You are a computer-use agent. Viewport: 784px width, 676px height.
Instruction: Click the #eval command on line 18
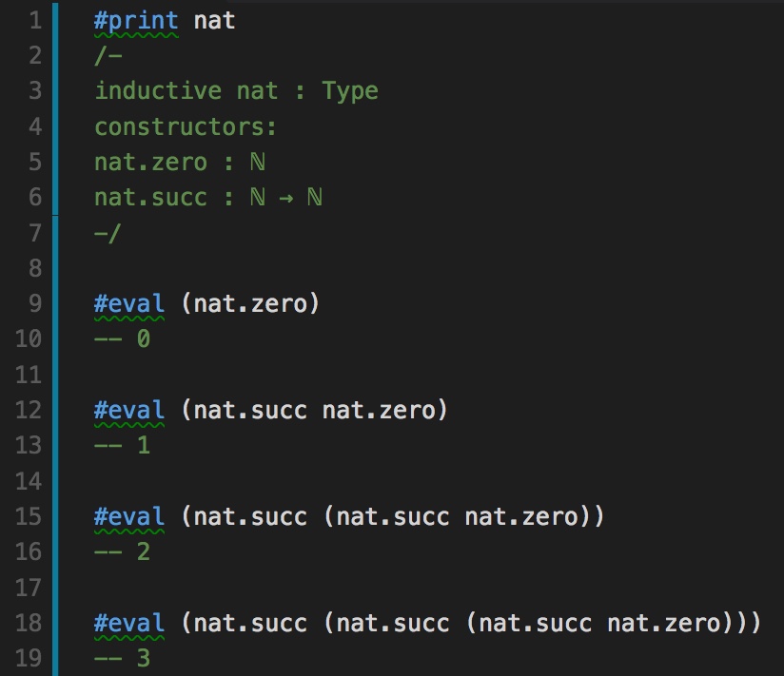pos(129,624)
